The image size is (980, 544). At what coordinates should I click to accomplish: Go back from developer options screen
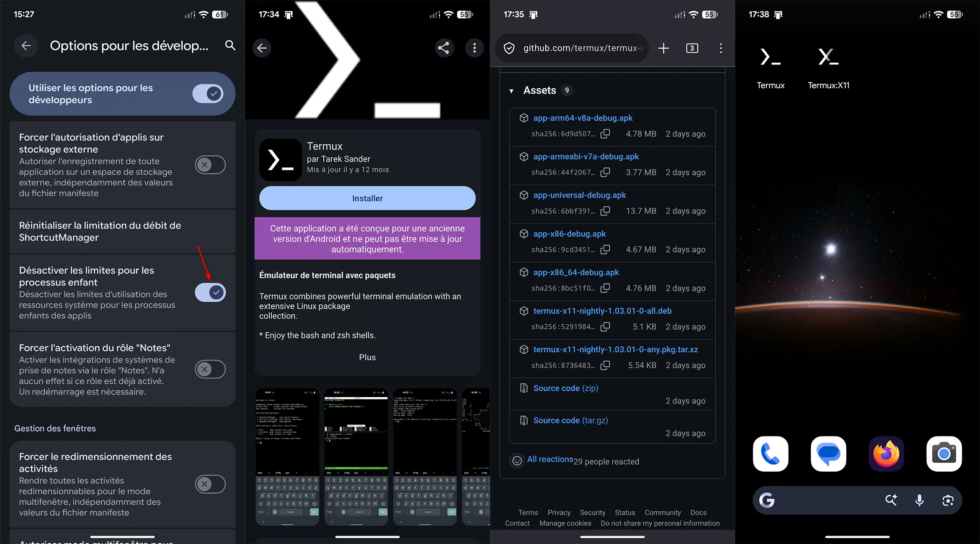click(x=26, y=46)
